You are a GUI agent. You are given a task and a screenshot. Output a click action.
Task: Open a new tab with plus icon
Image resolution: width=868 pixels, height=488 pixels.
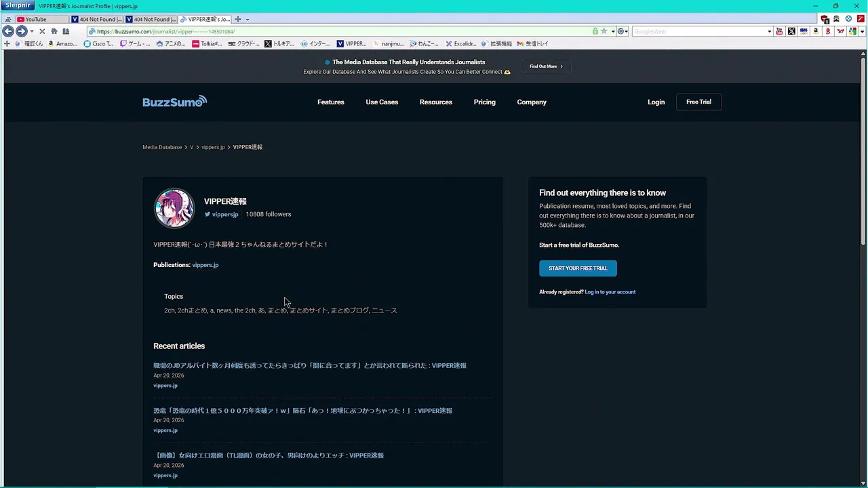click(x=237, y=19)
